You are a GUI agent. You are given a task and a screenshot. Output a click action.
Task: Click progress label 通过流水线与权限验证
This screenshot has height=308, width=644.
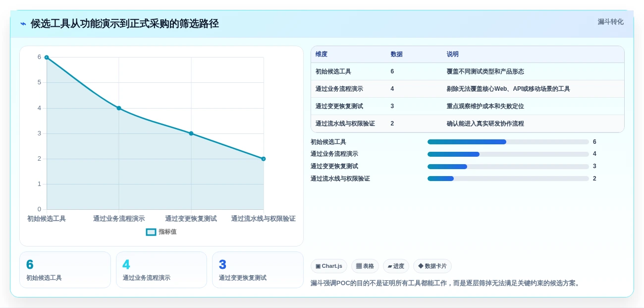pos(340,179)
